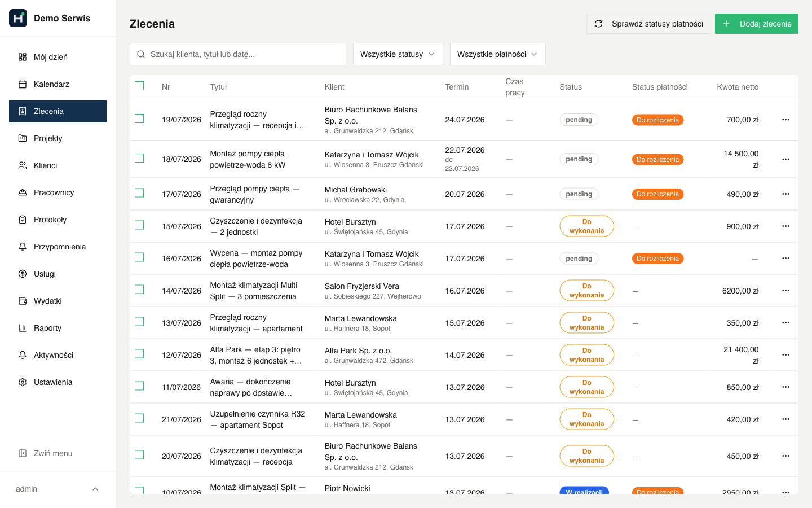Focus the Szukaj klienta search field
Image resolution: width=812 pixels, height=508 pixels.
[238, 54]
